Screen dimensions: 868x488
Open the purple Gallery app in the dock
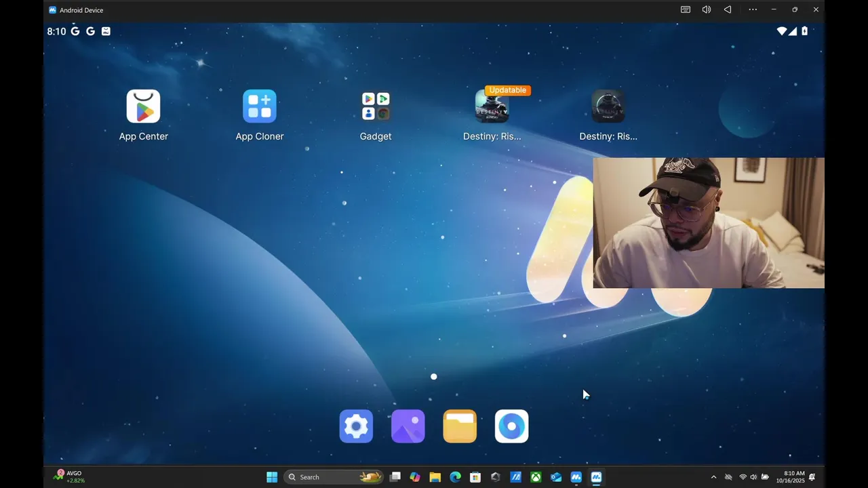408,426
